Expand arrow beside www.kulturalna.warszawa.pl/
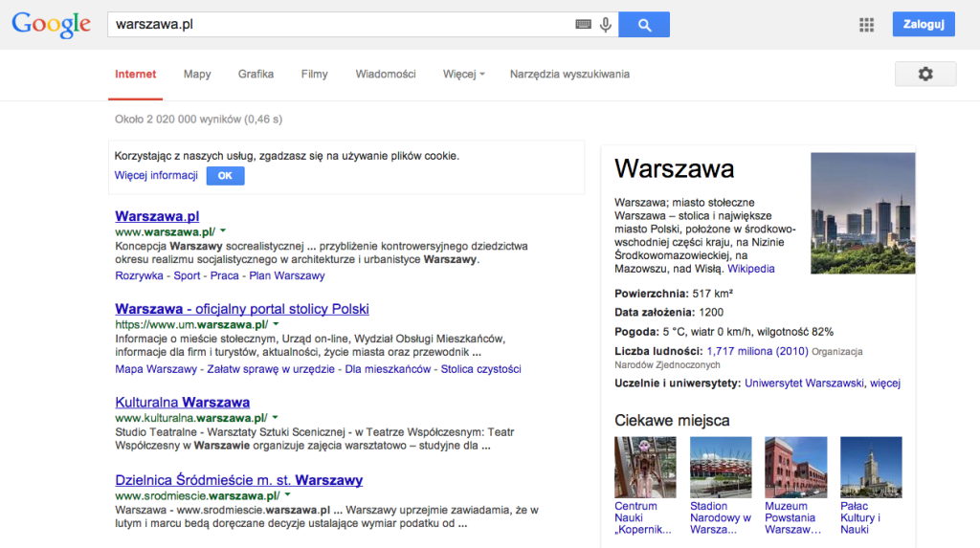The height and width of the screenshot is (548, 980). point(275,417)
